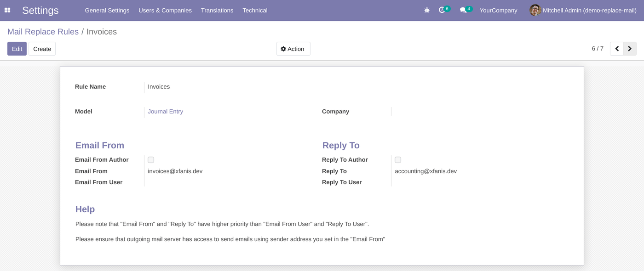Open the Journal Entry model link
The image size is (644, 271).
click(x=165, y=111)
